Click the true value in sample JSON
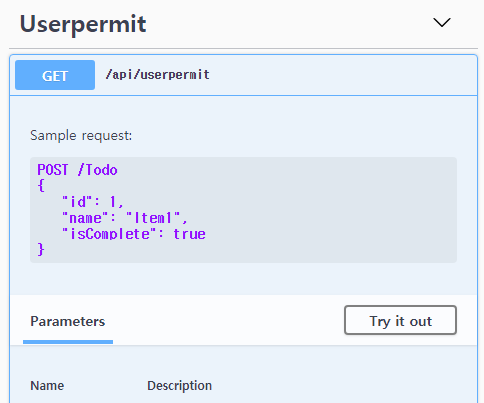The width and height of the screenshot is (484, 403). pyautogui.click(x=189, y=234)
